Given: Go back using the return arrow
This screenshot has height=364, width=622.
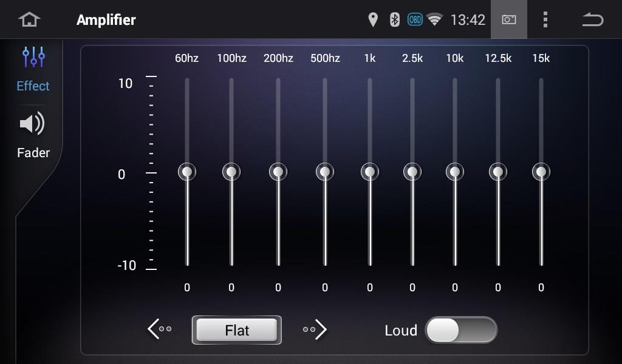Looking at the screenshot, I should pyautogui.click(x=593, y=19).
